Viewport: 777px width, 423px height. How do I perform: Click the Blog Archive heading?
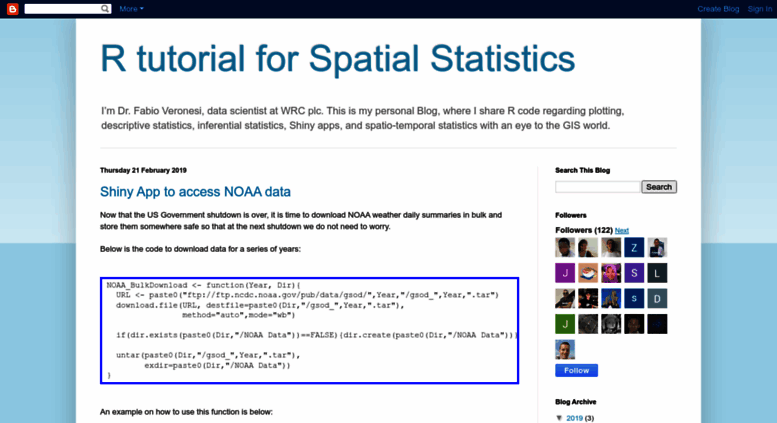point(575,402)
